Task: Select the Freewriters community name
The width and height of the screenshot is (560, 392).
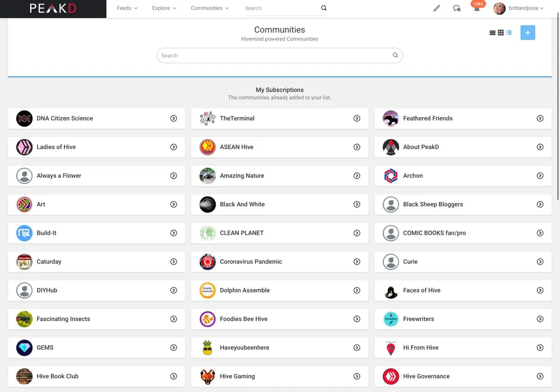Action: [419, 319]
